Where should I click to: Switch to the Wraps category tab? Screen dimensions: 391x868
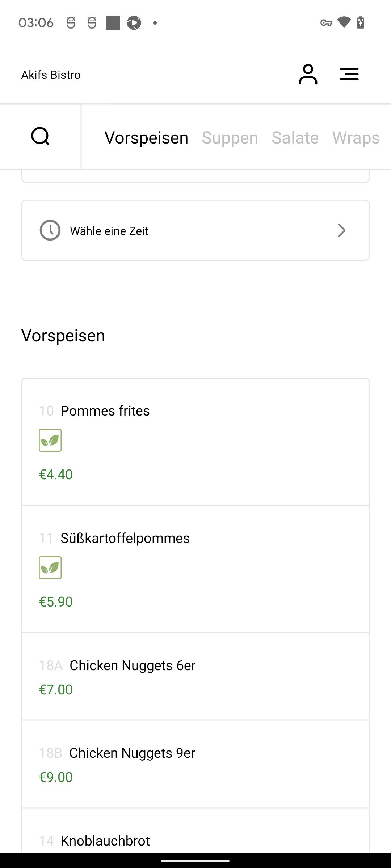356,138
